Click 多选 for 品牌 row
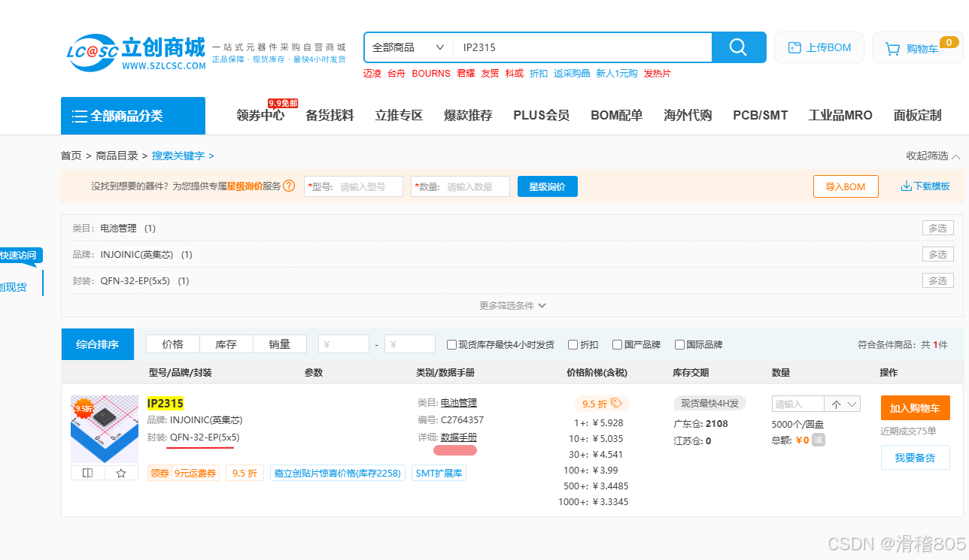The height and width of the screenshot is (560, 969). click(x=937, y=254)
